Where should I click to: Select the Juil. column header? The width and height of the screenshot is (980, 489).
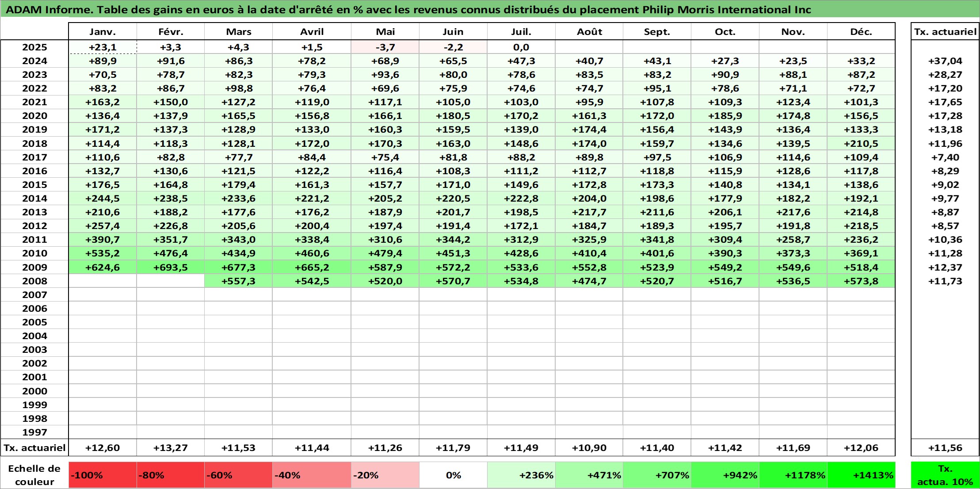pos(521,31)
